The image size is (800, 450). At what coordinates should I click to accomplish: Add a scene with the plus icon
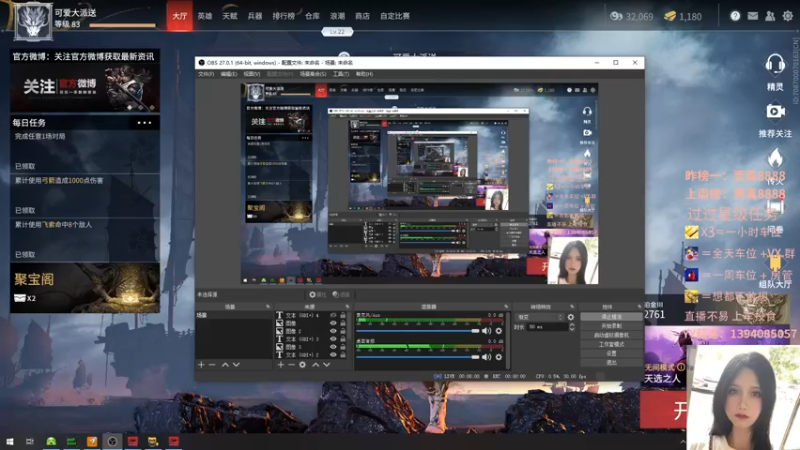201,365
